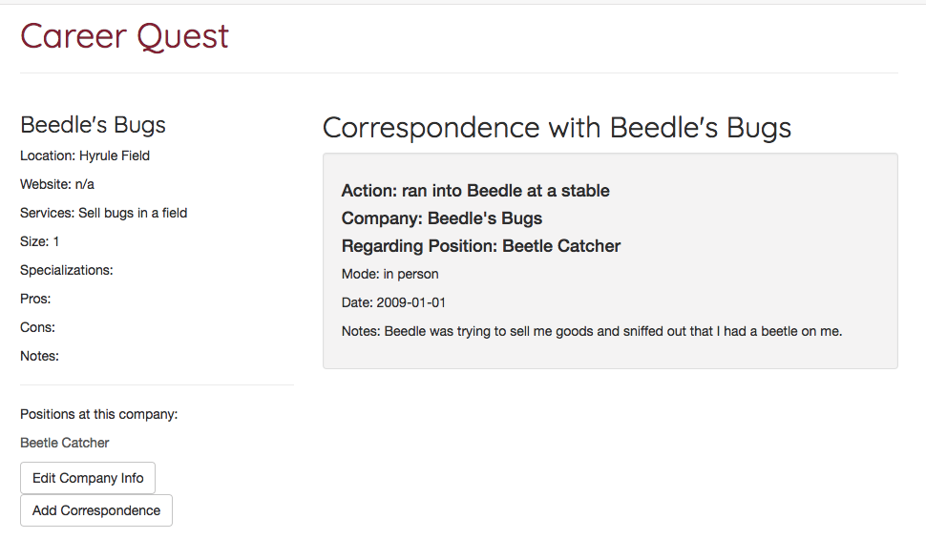Click the Positions at this company label
The width and height of the screenshot is (926, 560).
coord(99,414)
